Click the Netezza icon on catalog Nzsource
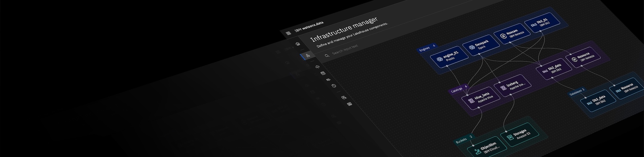Image resolution: width=644 pixels, height=157 pixels. tap(575, 59)
